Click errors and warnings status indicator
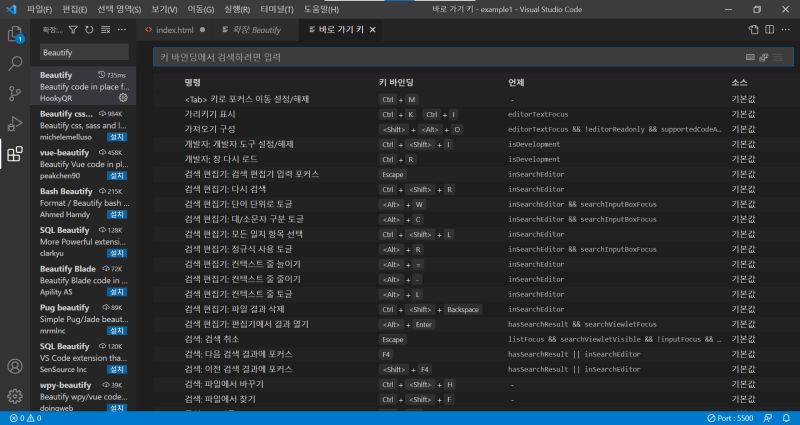This screenshot has height=425, width=800. coord(25,418)
